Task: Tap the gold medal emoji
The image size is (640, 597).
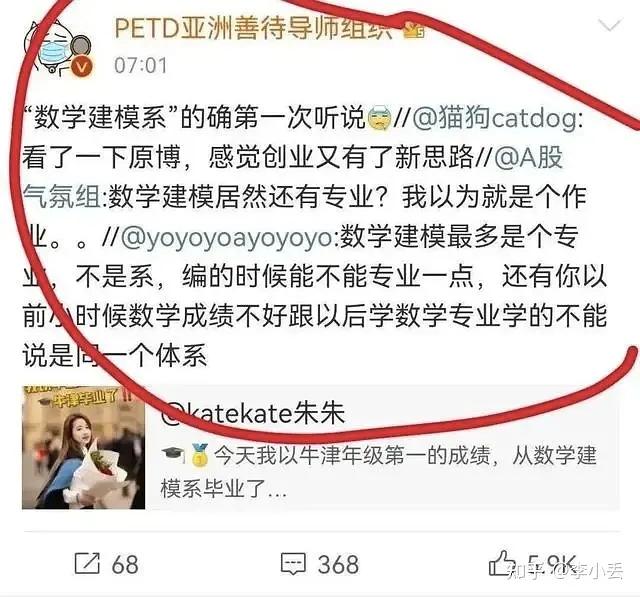Action: click(x=200, y=455)
